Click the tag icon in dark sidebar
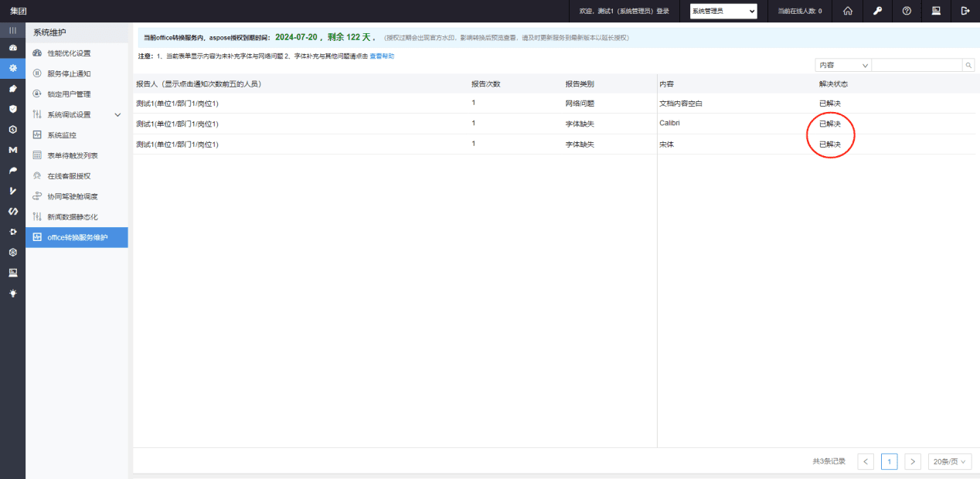Image resolution: width=980 pixels, height=479 pixels. (12, 89)
